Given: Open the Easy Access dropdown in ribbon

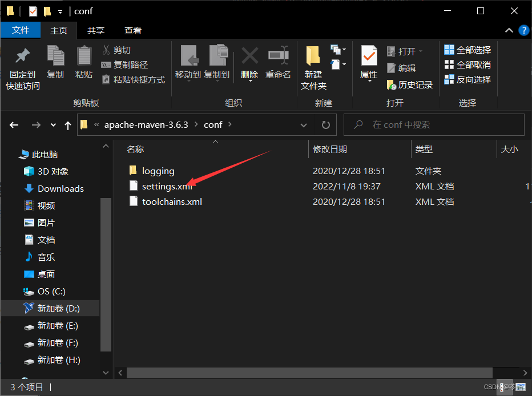Looking at the screenshot, I should click(x=338, y=64).
